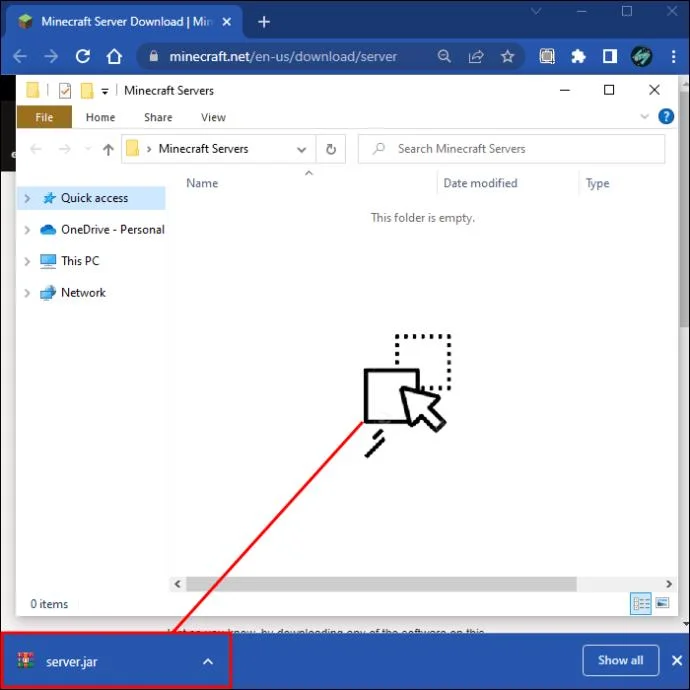This screenshot has height=690, width=690.
Task: Expand the Quick access tree node
Action: point(27,198)
